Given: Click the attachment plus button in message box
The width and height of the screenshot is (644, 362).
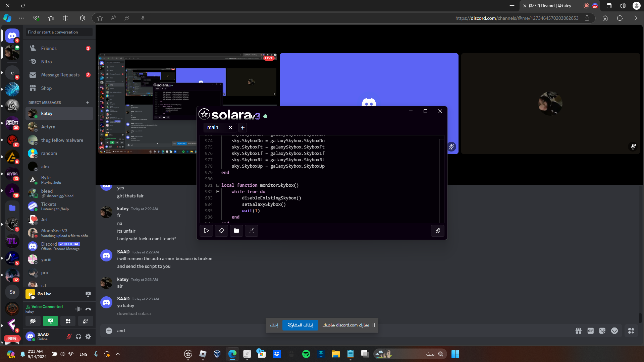Looking at the screenshot, I should [109, 331].
